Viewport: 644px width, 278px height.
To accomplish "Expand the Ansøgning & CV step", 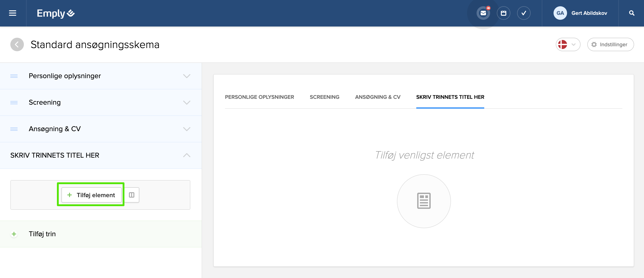I will coord(187,129).
